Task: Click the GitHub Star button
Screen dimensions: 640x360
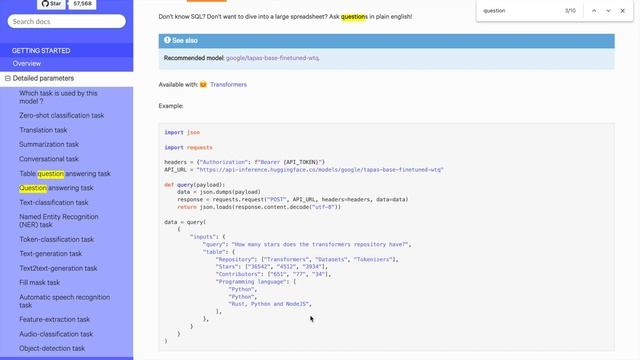Action: coord(51,4)
